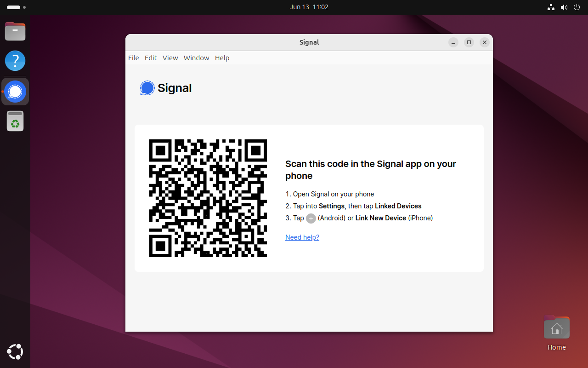Click the volume icon in top bar

(564, 7)
